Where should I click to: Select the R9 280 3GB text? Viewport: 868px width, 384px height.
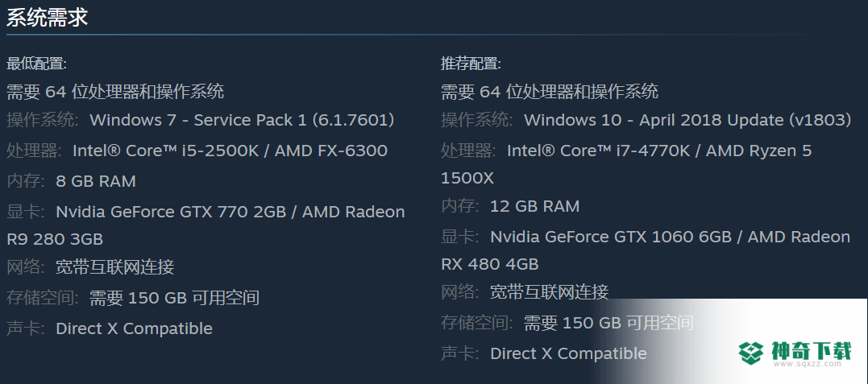(55, 240)
